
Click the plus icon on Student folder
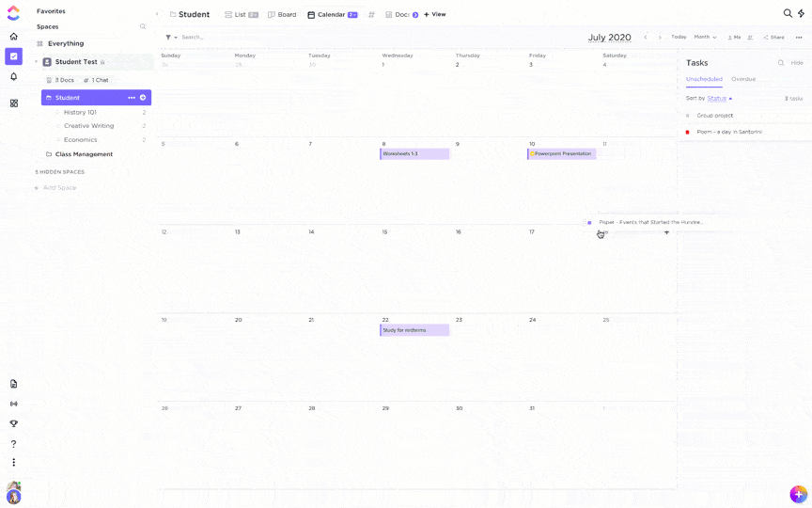click(143, 98)
